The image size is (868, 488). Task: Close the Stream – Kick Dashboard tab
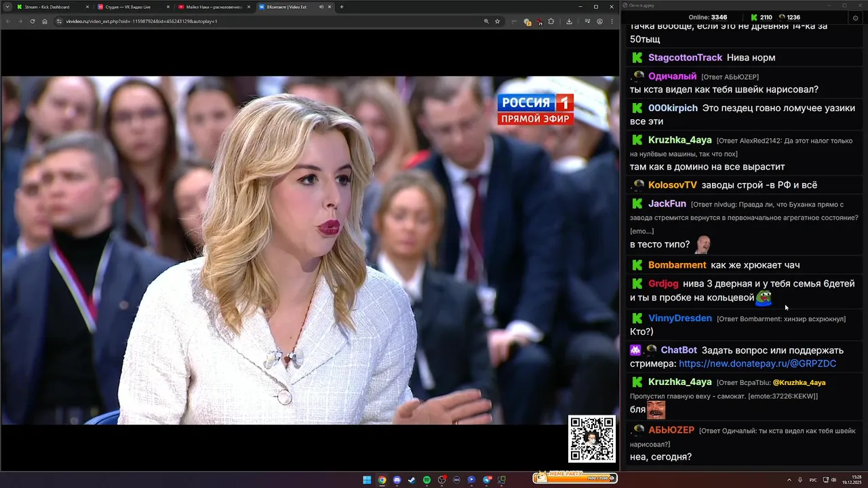coord(87,7)
